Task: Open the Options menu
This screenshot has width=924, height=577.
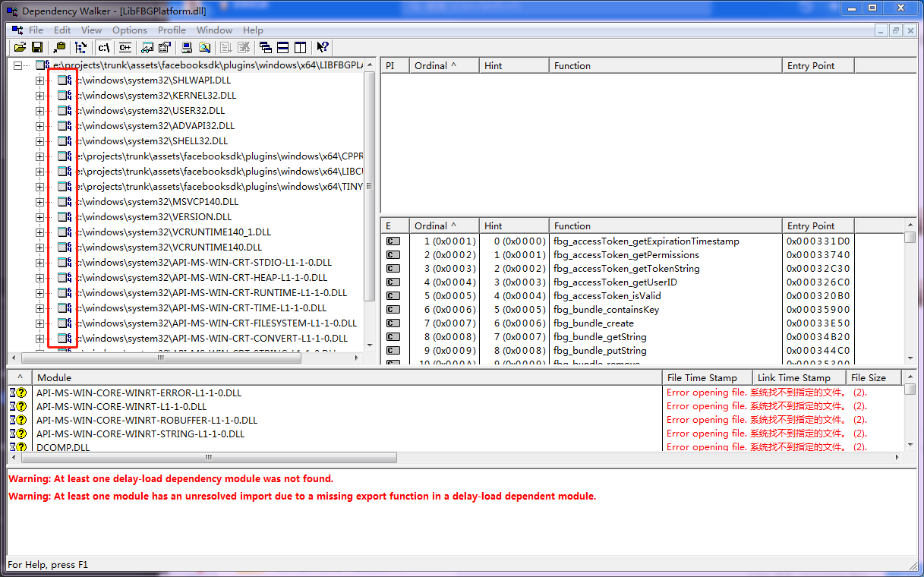Action: 130,30
